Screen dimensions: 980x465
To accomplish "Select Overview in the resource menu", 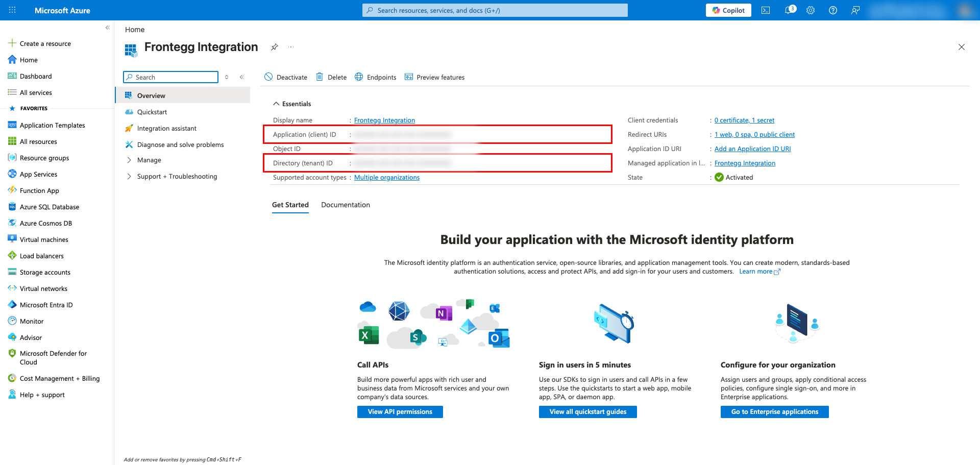I will (x=183, y=95).
